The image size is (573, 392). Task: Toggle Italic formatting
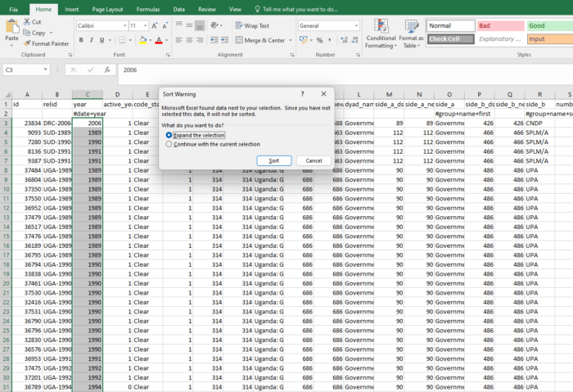coord(92,40)
